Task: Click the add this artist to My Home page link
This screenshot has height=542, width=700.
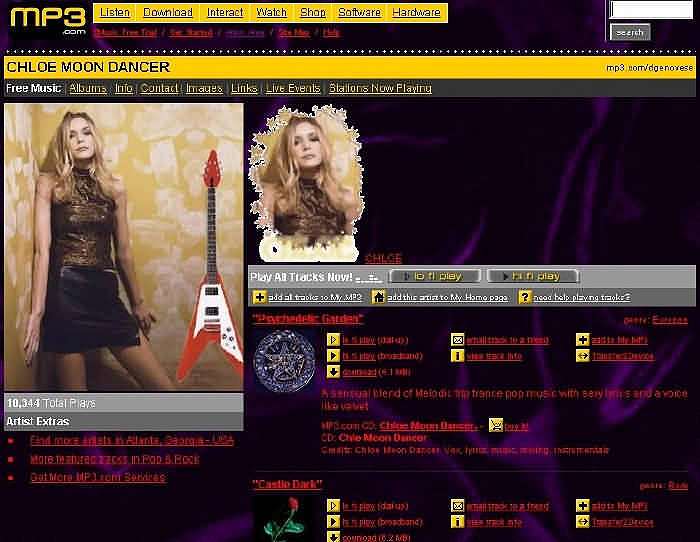Action: coord(447,297)
